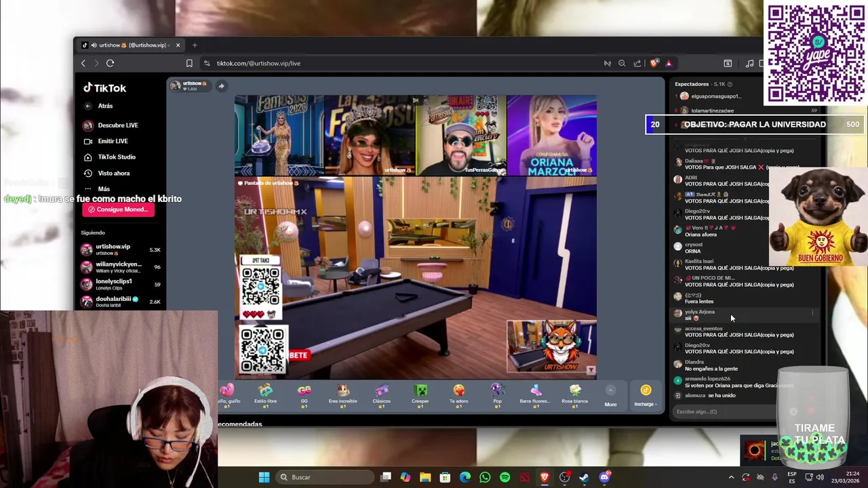Send the Eres increíble cat gift
The width and height of the screenshot is (868, 488).
342,394
